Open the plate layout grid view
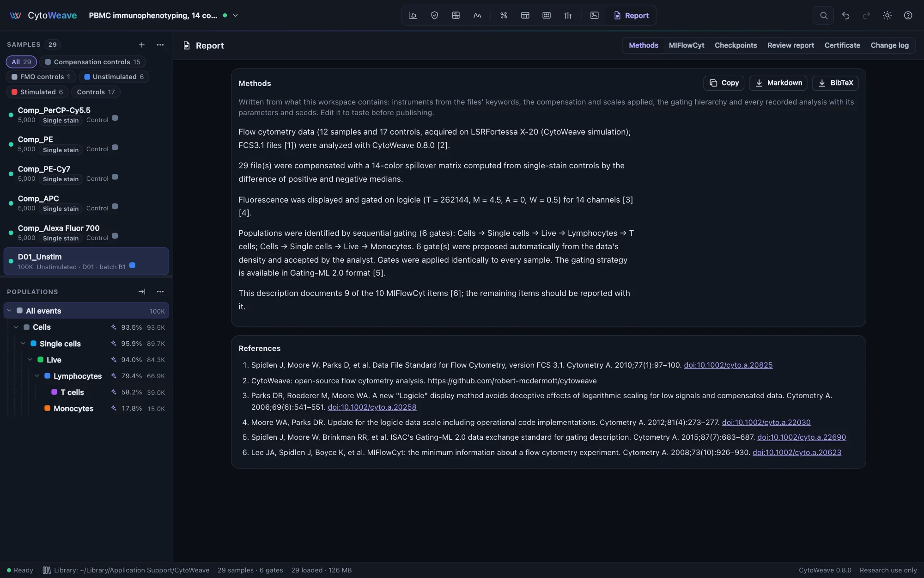The width and height of the screenshot is (924, 578). click(547, 15)
